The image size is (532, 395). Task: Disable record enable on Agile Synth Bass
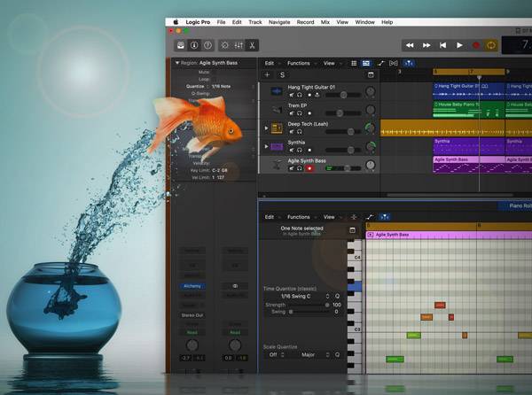point(309,168)
